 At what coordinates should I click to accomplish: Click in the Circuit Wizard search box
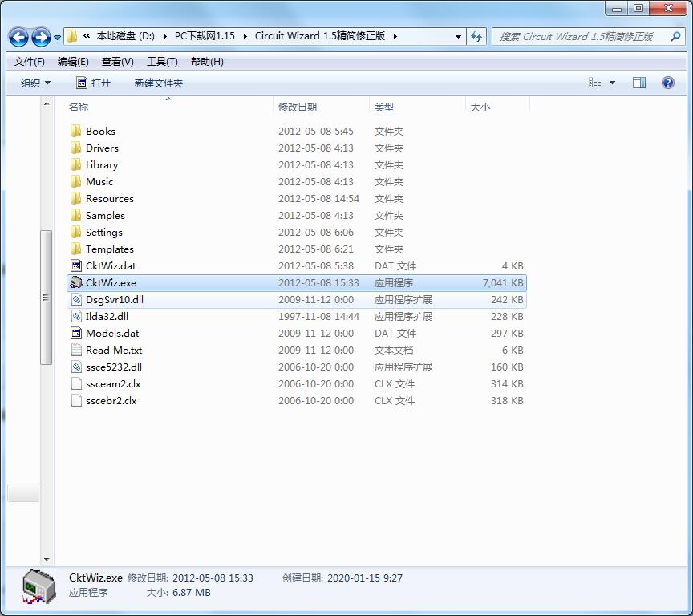pyautogui.click(x=577, y=36)
